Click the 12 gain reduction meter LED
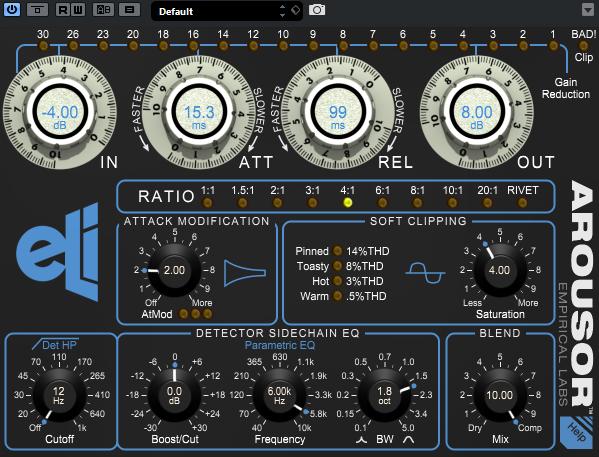The image size is (599, 457). click(253, 46)
